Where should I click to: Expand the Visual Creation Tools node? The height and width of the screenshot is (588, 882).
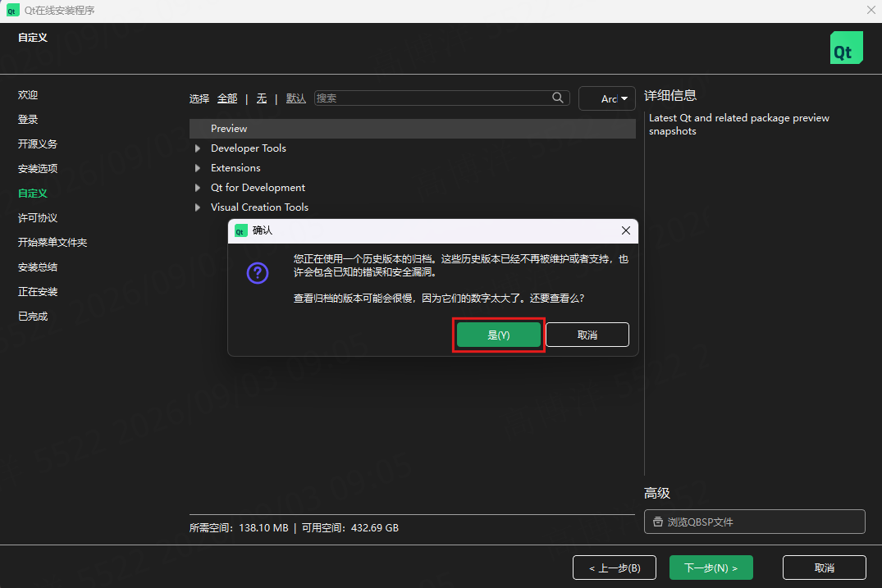(198, 207)
